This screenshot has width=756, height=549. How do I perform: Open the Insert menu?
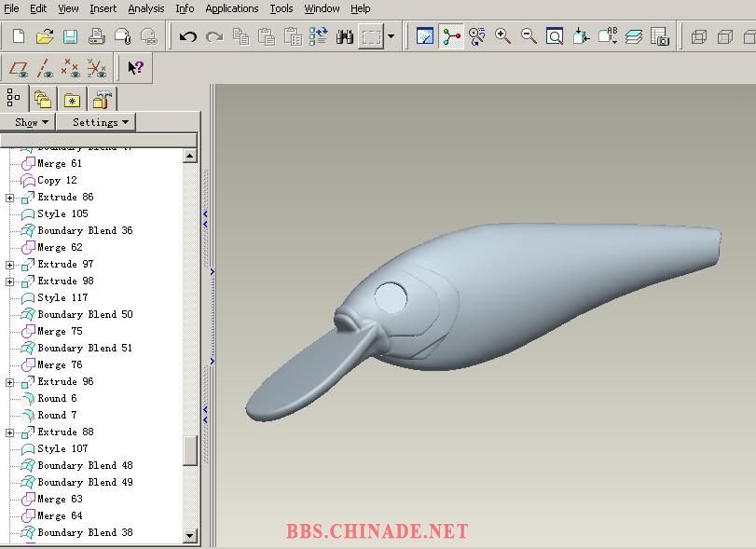coord(103,8)
